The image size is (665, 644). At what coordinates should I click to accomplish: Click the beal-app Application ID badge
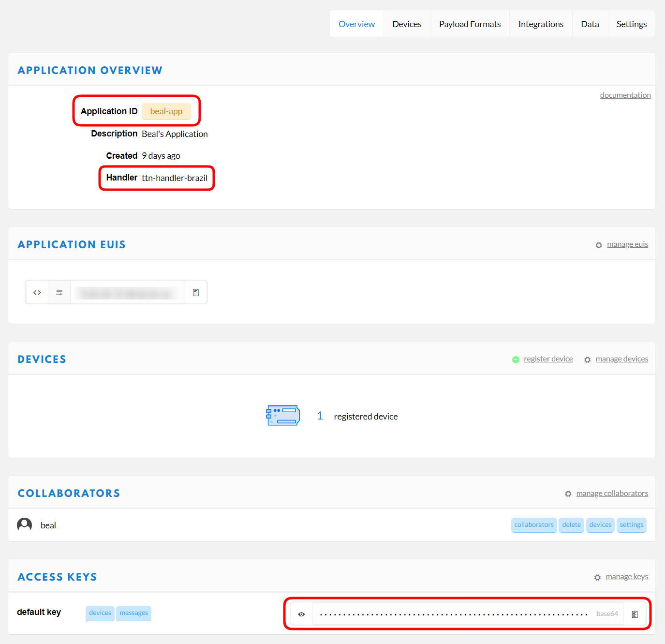click(166, 111)
